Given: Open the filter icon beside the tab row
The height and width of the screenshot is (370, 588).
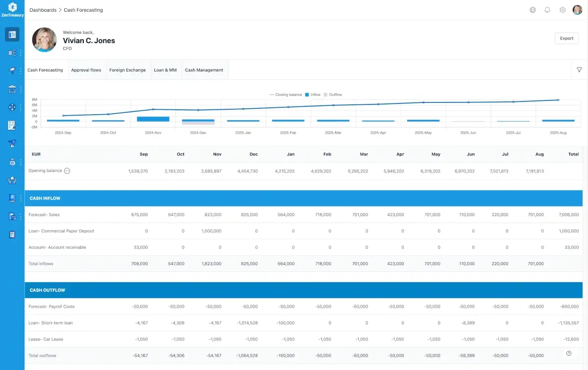Looking at the screenshot, I should point(579,70).
